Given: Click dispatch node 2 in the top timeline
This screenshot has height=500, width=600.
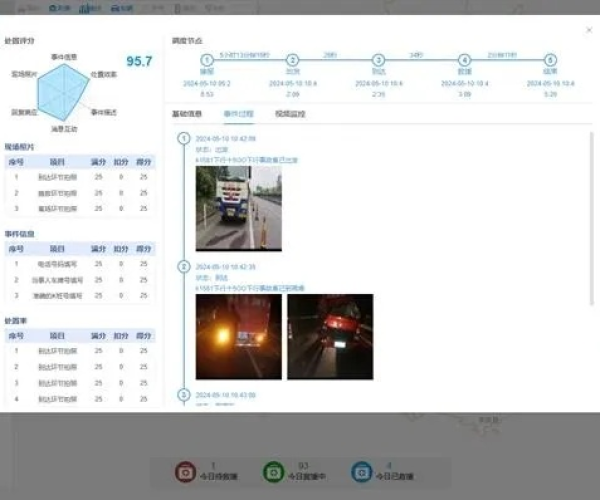Looking at the screenshot, I should [x=293, y=60].
